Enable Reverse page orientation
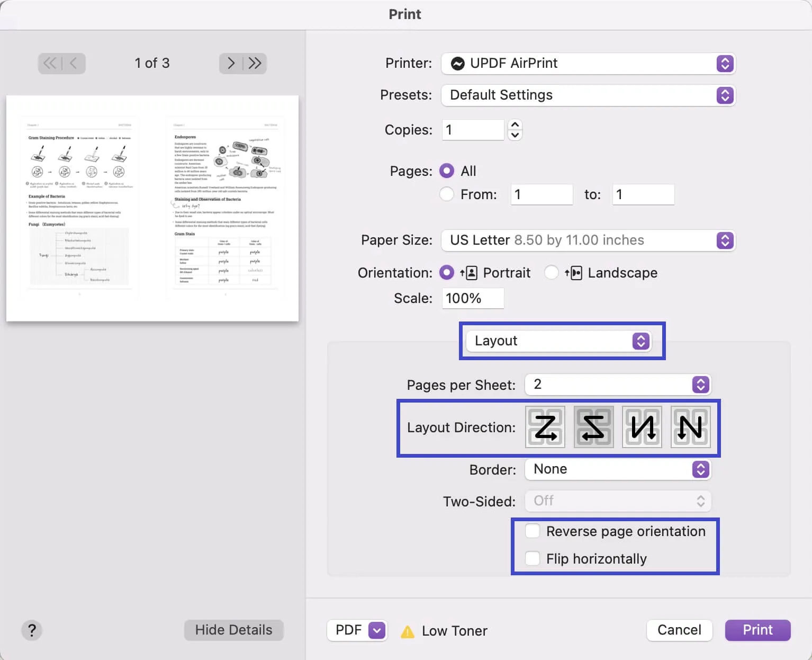Image resolution: width=812 pixels, height=660 pixels. pyautogui.click(x=533, y=531)
